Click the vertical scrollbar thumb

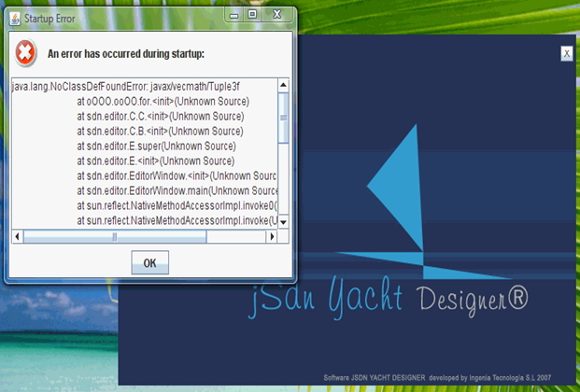(283, 117)
